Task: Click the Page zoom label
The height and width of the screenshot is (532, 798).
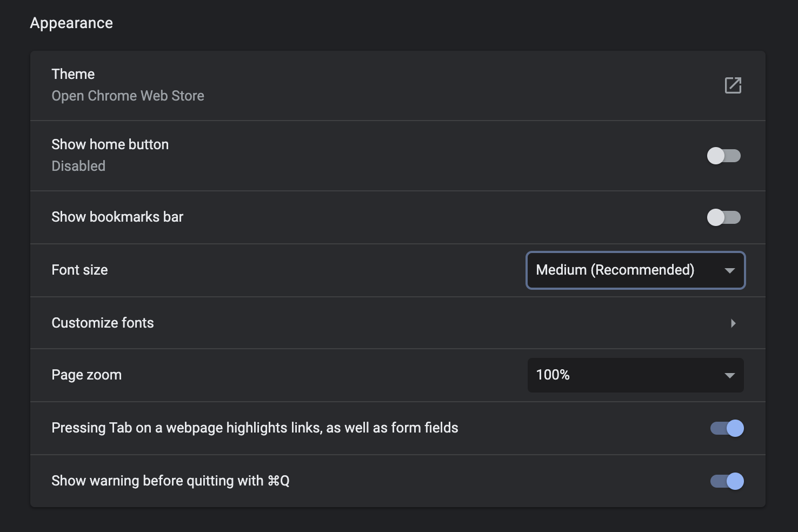Action: (x=87, y=375)
